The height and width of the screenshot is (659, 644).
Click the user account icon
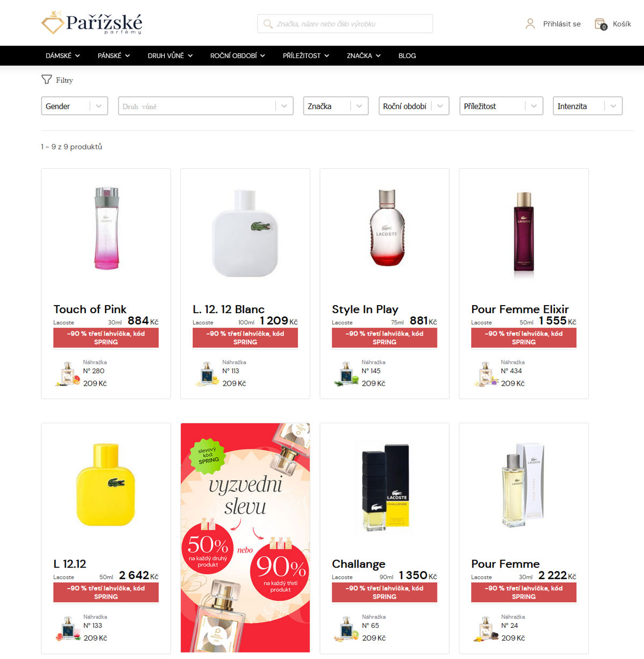pos(530,24)
